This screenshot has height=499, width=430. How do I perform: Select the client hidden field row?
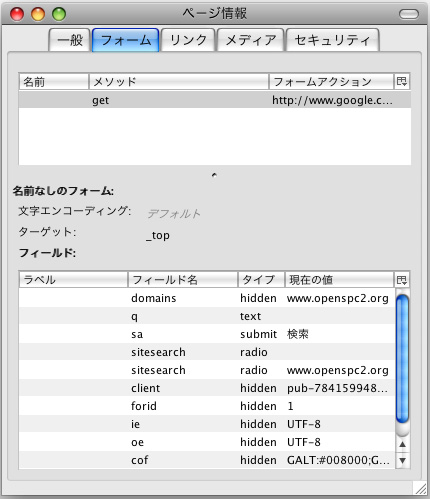[207, 388]
